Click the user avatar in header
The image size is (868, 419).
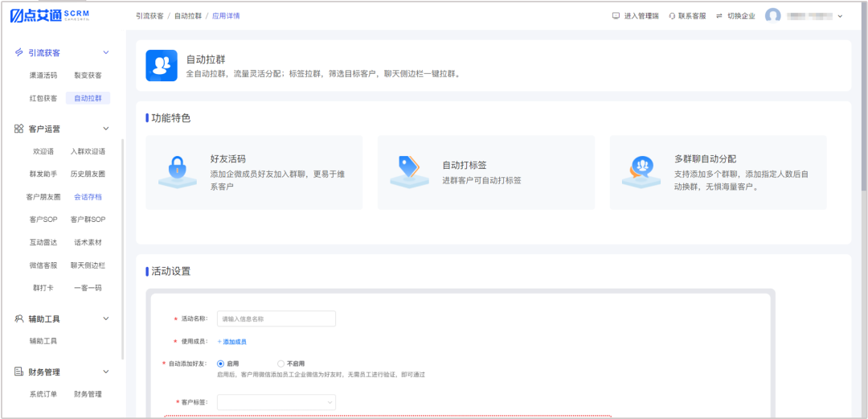pos(773,16)
